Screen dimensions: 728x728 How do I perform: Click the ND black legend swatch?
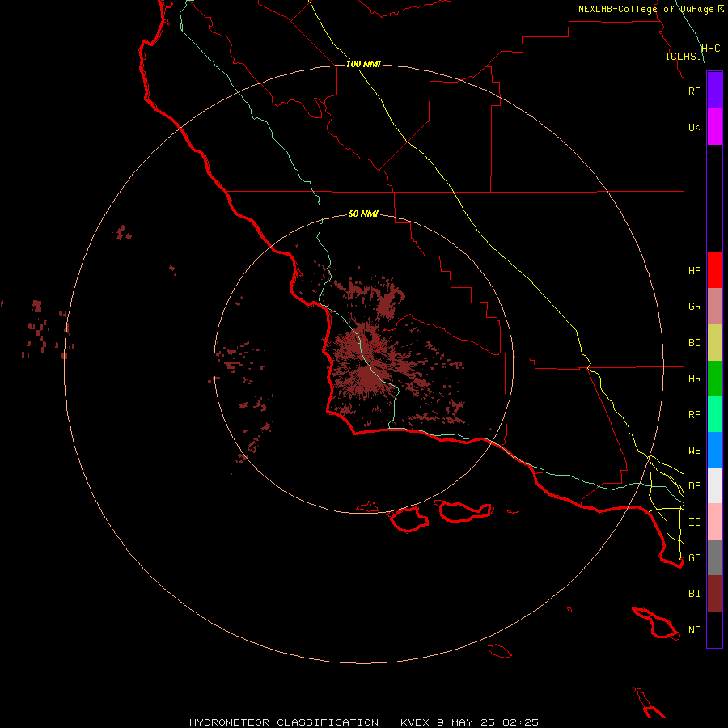(x=714, y=629)
